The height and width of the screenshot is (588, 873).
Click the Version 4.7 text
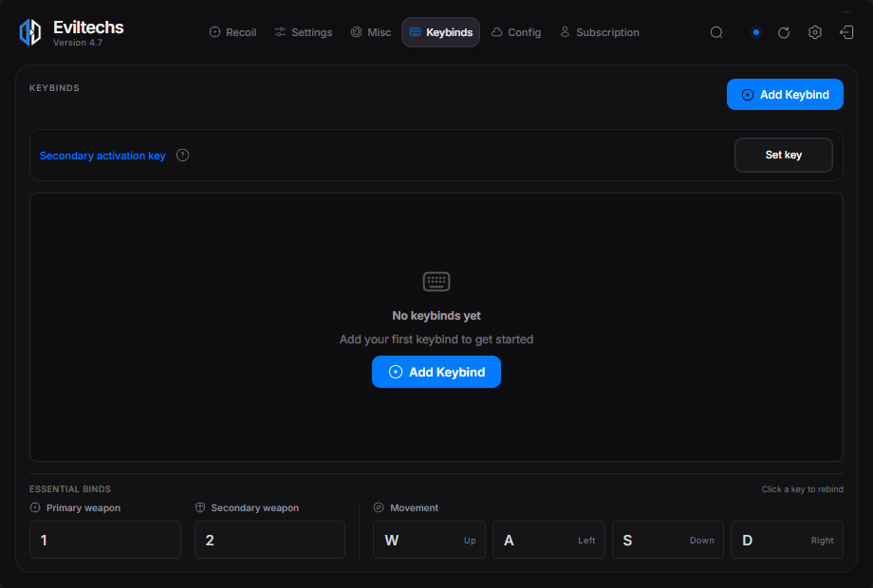pos(78,43)
